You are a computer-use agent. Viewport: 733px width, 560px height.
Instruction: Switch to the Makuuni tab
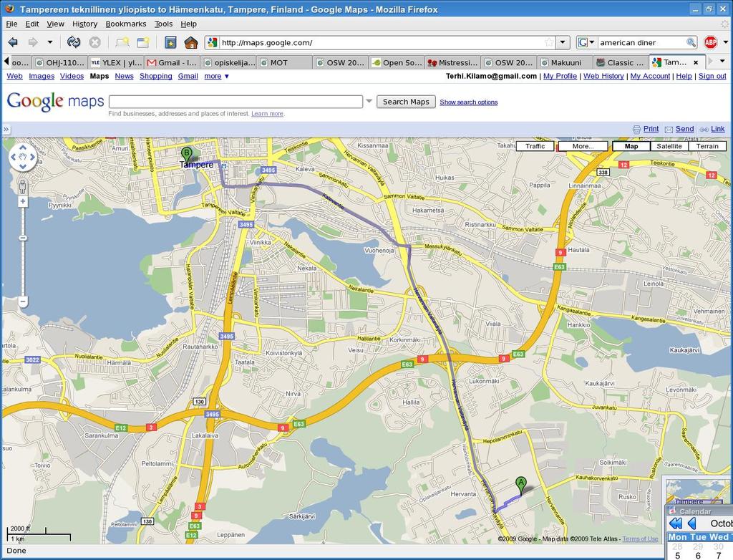(x=565, y=62)
